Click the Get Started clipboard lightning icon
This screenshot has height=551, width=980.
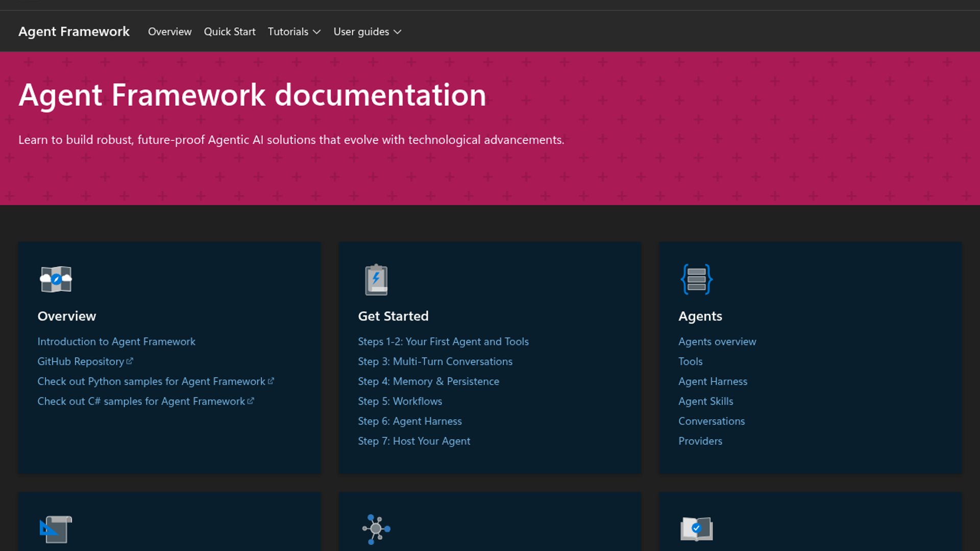(x=376, y=280)
